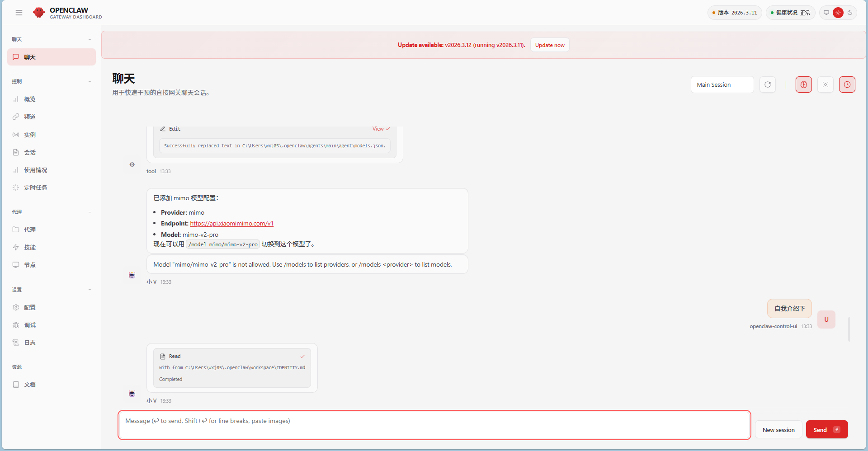Click the /model mimo/mimo-v2-pro code snippet
The height and width of the screenshot is (451, 868).
[223, 244]
